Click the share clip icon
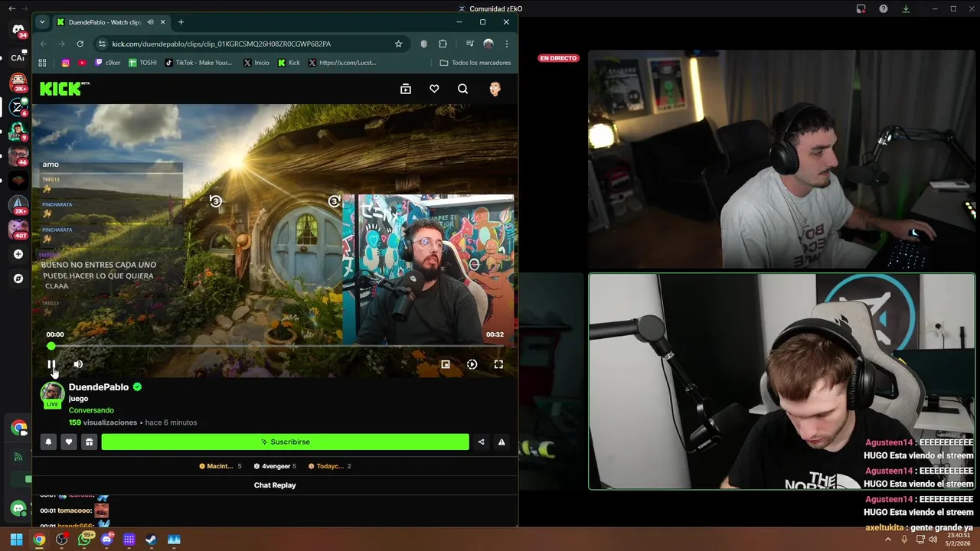 click(481, 442)
